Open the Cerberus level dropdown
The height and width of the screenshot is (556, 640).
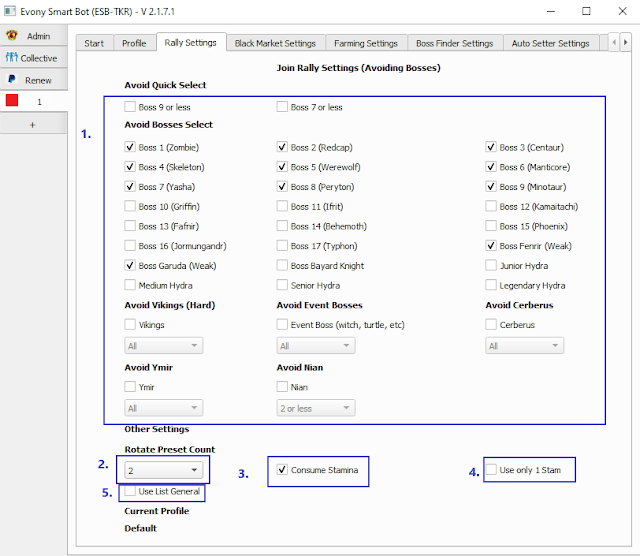tap(524, 346)
